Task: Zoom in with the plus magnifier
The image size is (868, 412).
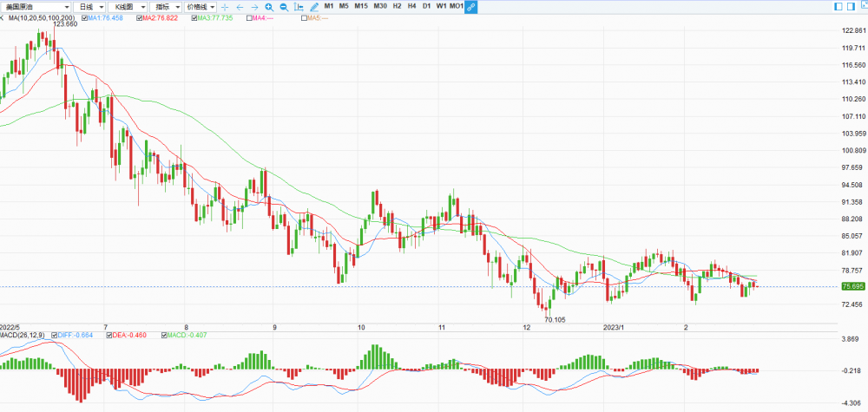Action: [269, 7]
